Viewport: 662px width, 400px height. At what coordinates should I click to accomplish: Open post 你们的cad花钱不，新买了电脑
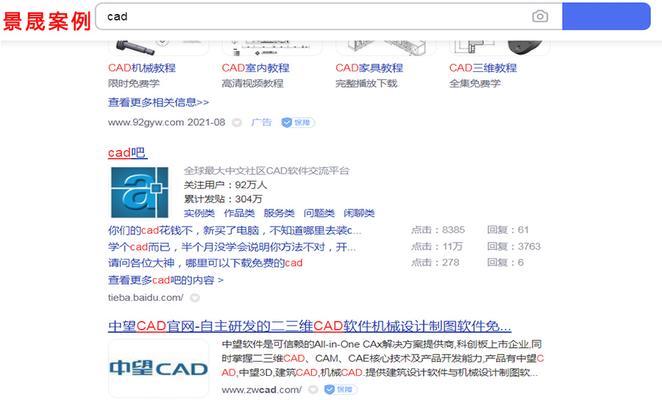click(235, 231)
